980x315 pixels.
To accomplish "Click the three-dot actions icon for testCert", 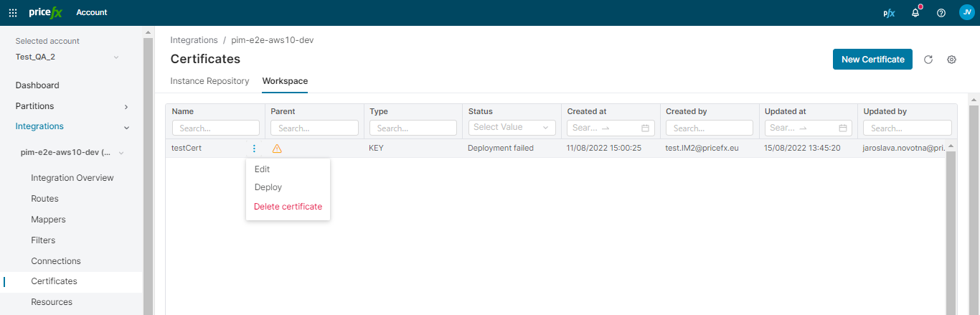I will pyautogui.click(x=254, y=149).
